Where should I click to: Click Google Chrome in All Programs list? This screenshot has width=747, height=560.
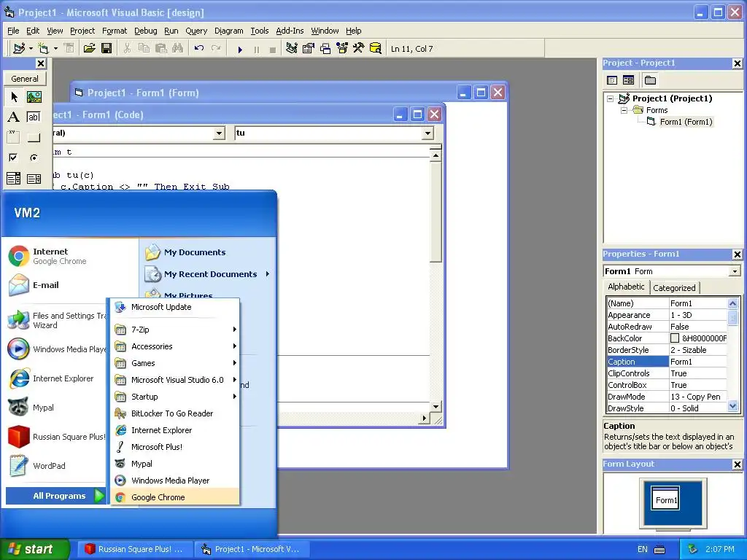pos(175,497)
